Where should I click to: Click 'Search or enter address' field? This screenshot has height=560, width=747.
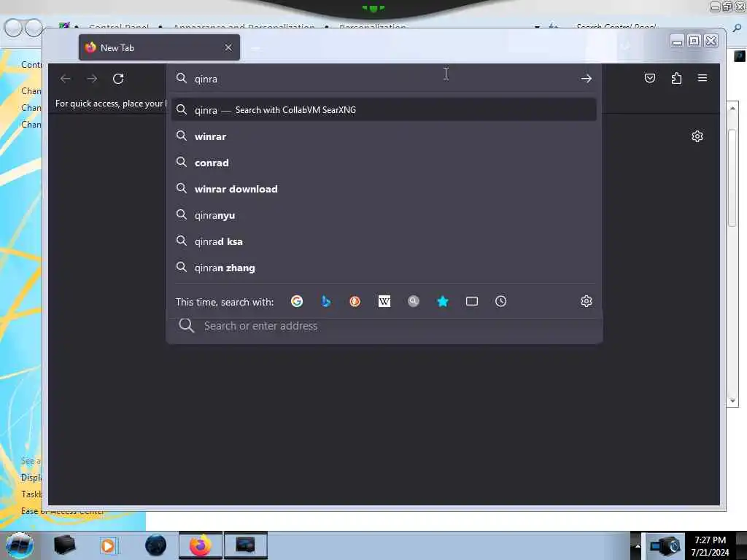click(x=384, y=326)
